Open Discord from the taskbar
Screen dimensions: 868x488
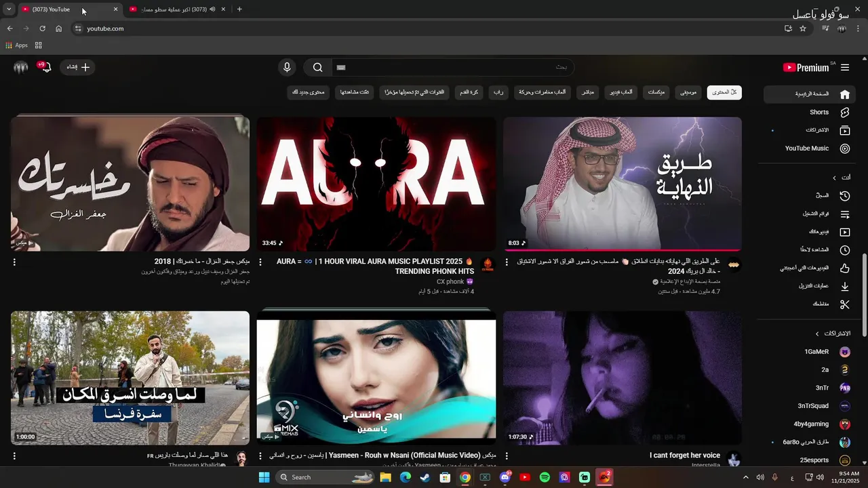coord(505,477)
